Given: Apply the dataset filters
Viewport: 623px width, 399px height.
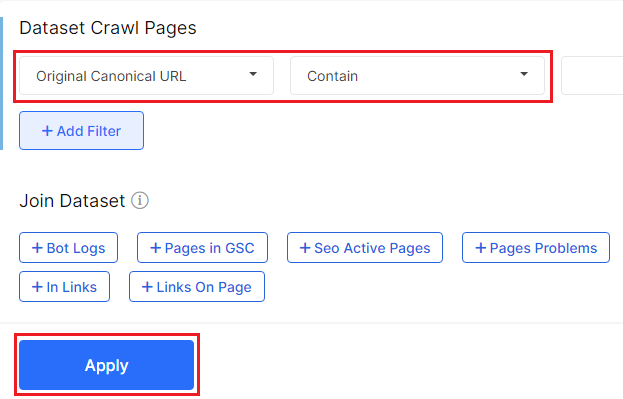Looking at the screenshot, I should click(x=106, y=365).
